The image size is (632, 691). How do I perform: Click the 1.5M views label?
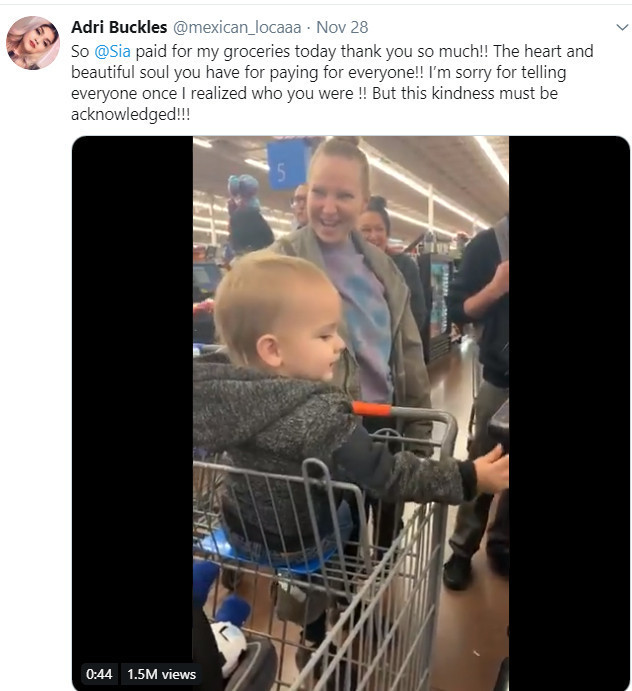pyautogui.click(x=161, y=674)
